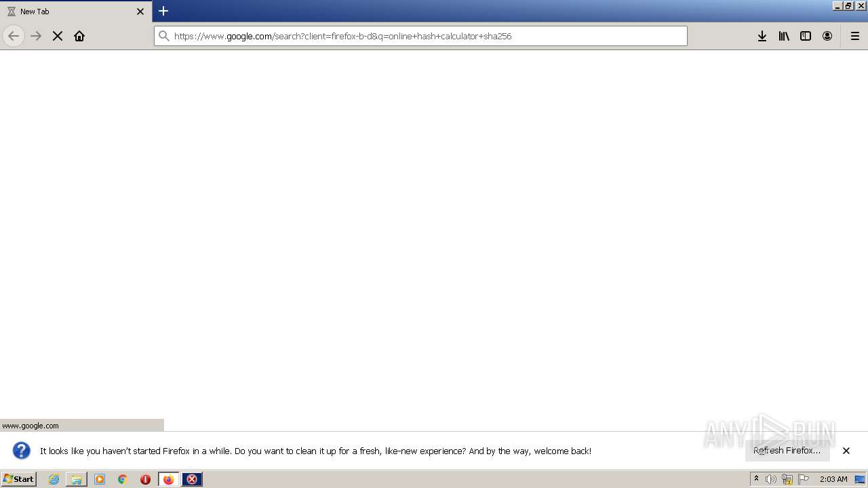Click the question mark info icon

(x=22, y=451)
